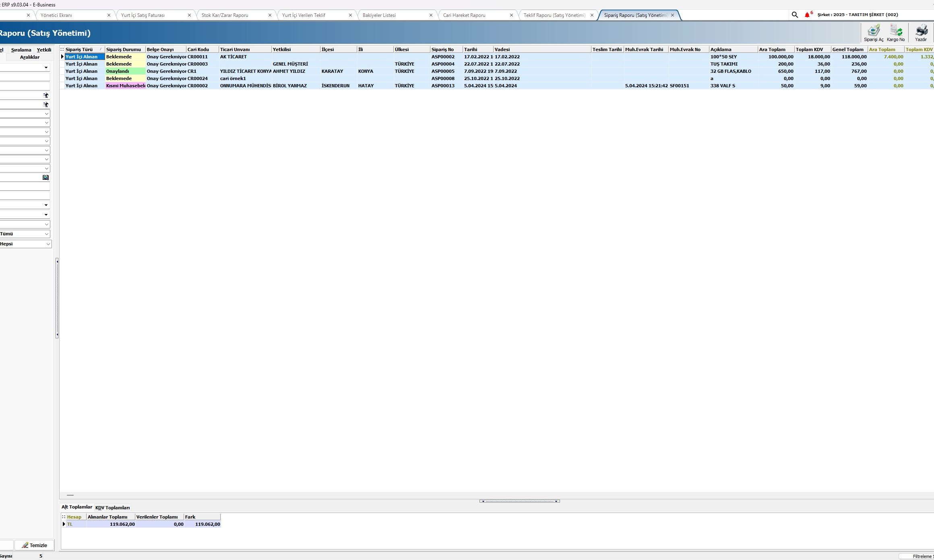
Task: Expand the Tümü dropdown
Action: [47, 234]
